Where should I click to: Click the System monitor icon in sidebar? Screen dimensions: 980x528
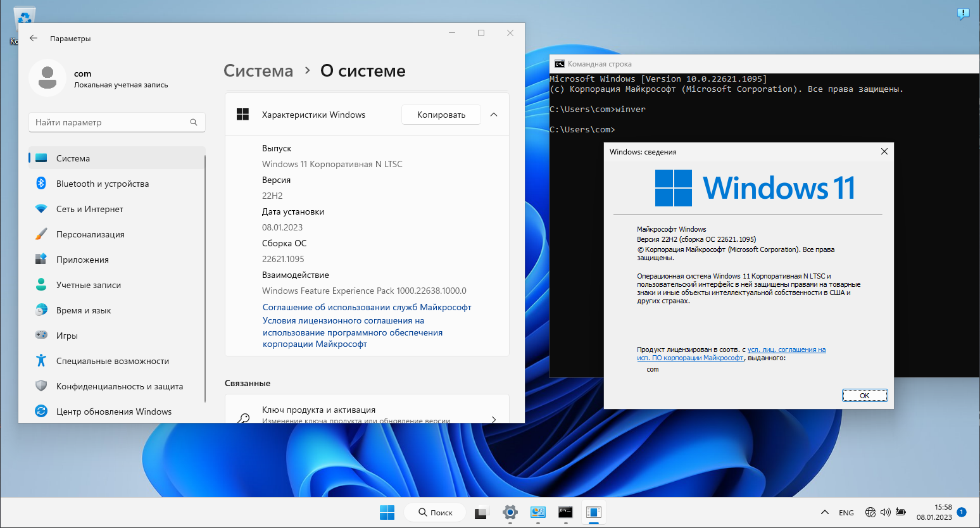pyautogui.click(x=41, y=158)
